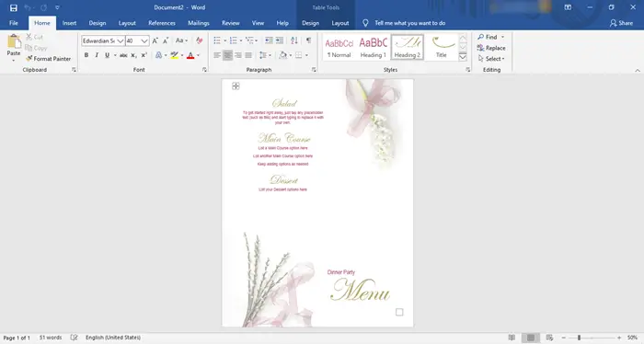The image size is (644, 344).
Task: Open the File tab
Action: tap(14, 23)
